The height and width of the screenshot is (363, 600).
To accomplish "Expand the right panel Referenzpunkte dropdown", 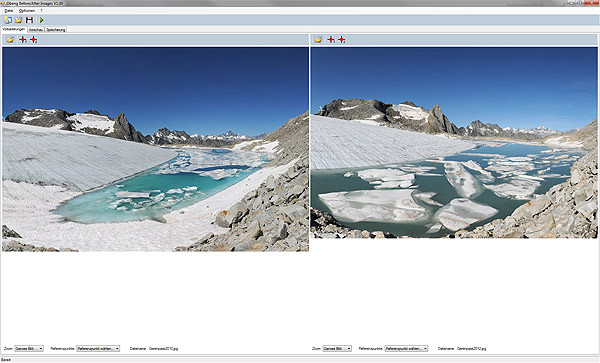I will coord(406,348).
